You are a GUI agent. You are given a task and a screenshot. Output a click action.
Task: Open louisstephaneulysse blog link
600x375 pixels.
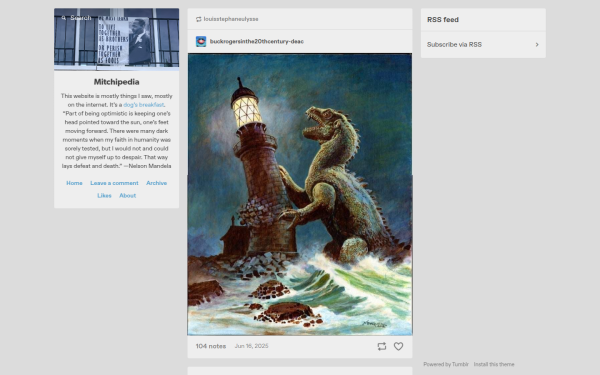[x=231, y=19]
